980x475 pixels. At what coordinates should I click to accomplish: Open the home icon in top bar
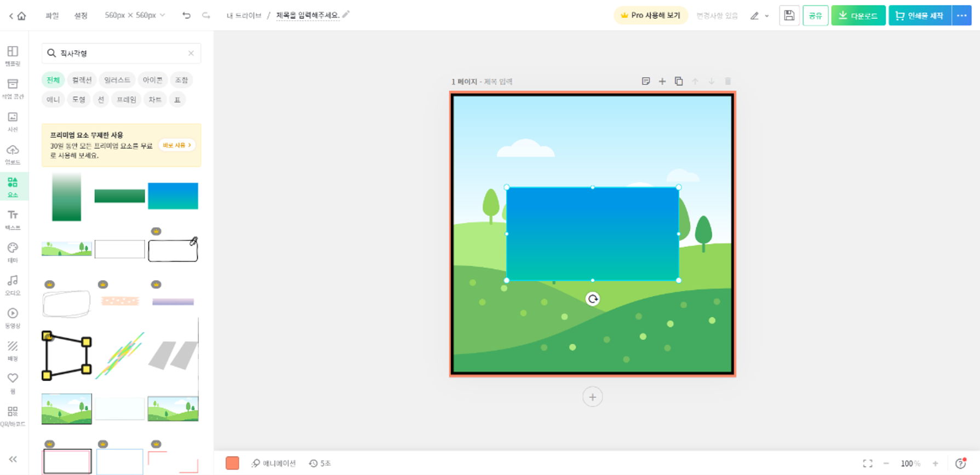point(21,16)
